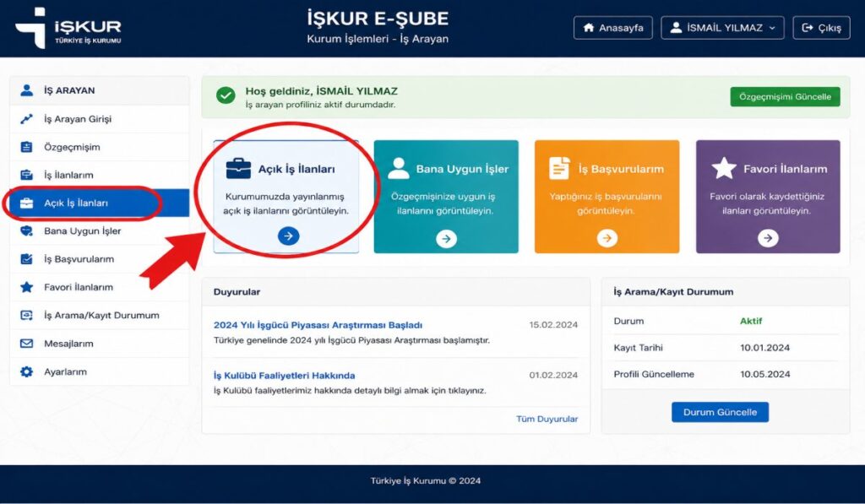Click the Özgeçmişim clipboard icon
This screenshot has height=504, width=865.
click(x=26, y=147)
